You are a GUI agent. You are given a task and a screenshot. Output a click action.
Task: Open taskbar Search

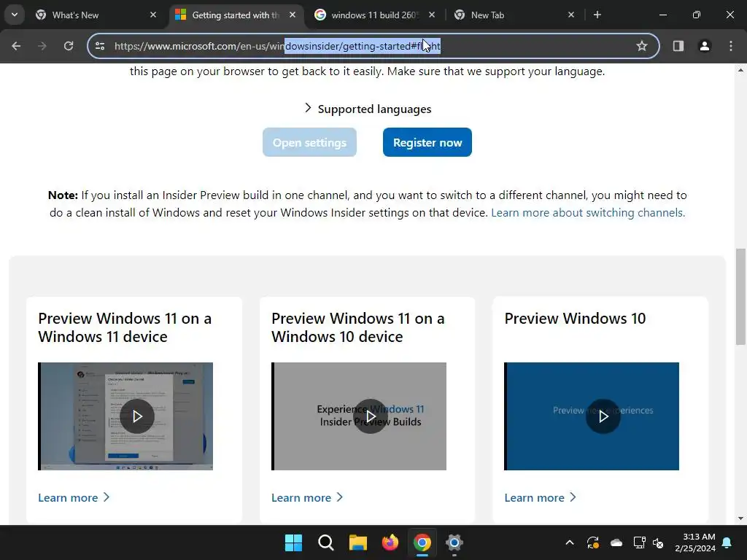pyautogui.click(x=326, y=542)
